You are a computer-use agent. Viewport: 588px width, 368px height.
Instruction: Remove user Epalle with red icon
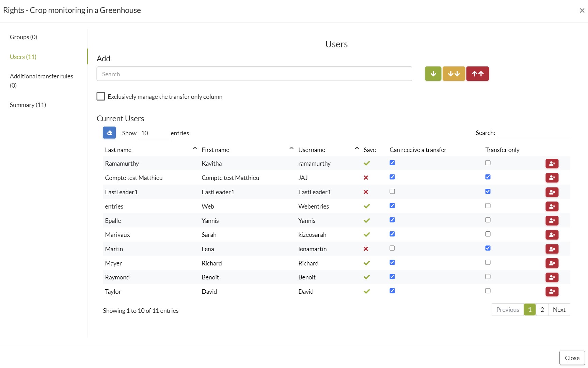click(x=552, y=221)
